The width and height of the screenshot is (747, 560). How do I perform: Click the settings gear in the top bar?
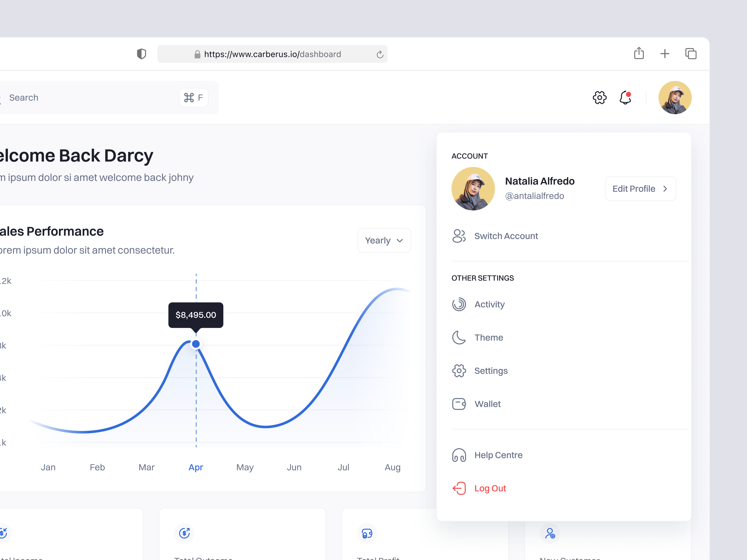600,97
